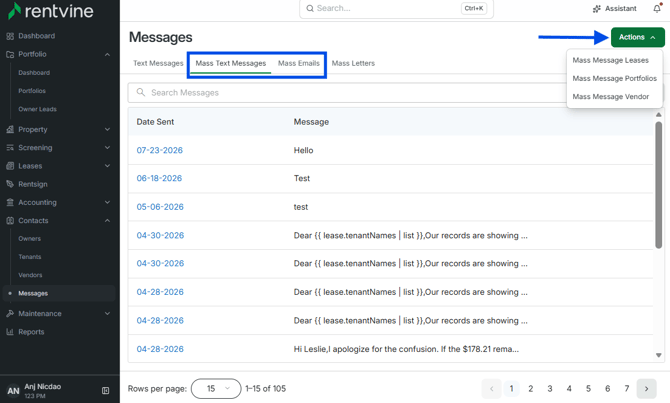Click the 'Hello' message cell

[x=303, y=150]
